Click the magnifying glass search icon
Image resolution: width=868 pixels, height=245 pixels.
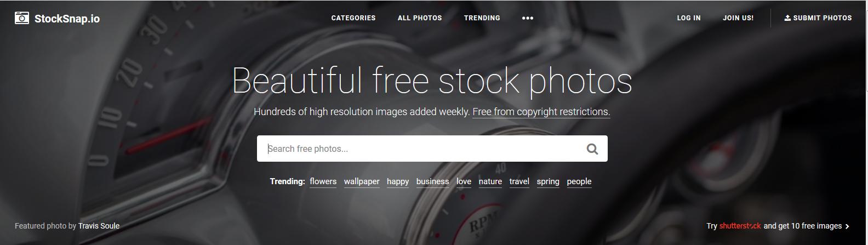(592, 149)
